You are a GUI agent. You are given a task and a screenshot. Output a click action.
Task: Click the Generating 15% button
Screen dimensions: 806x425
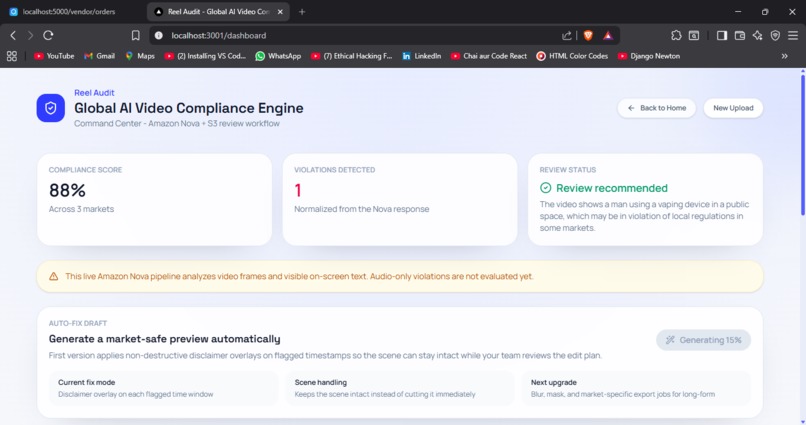703,340
